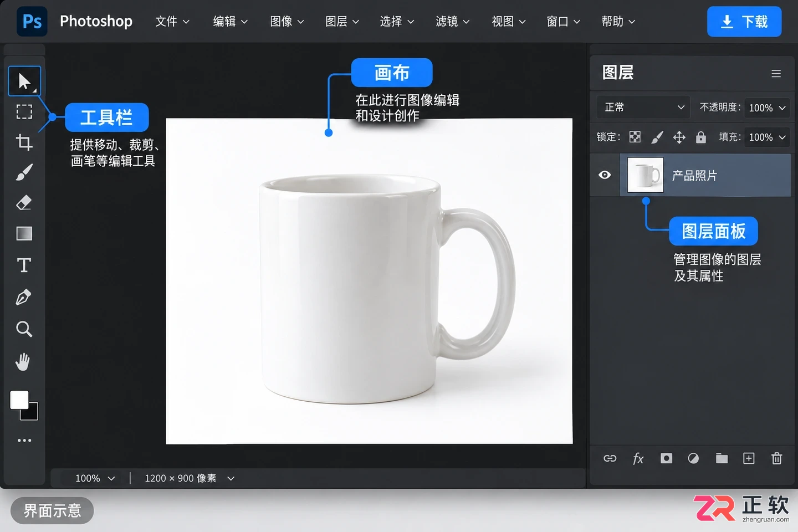This screenshot has height=532, width=798.
Task: Select the Hand tool
Action: pyautogui.click(x=23, y=361)
